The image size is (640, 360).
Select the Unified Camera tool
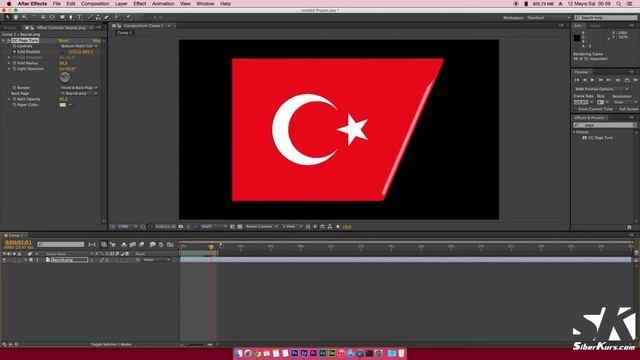pos(43,18)
